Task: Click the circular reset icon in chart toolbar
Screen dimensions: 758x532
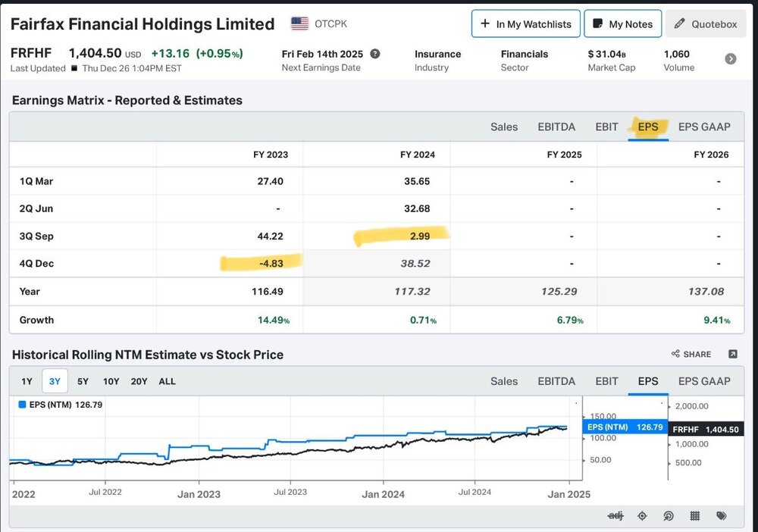Action: point(668,516)
